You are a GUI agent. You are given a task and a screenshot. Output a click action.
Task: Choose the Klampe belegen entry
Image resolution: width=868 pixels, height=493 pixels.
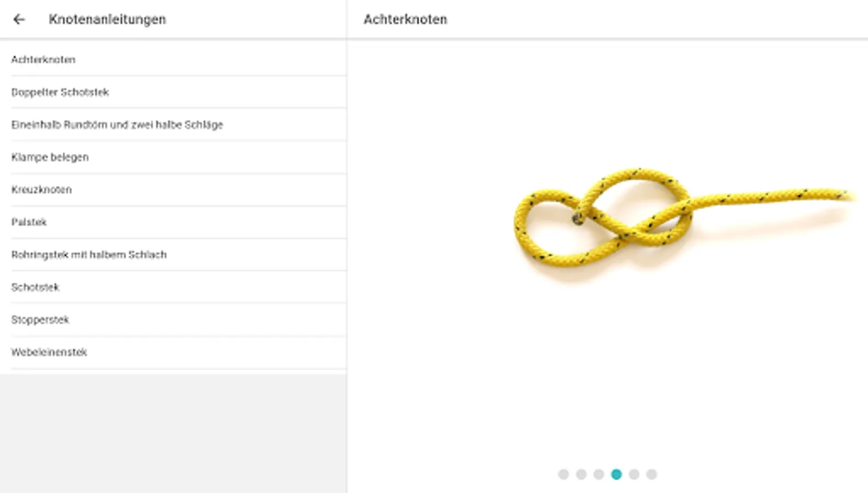(173, 157)
